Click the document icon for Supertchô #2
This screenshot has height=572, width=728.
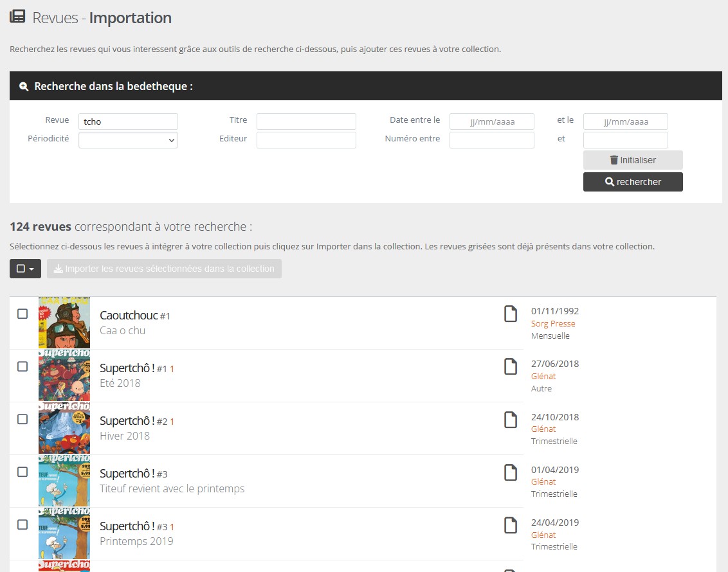point(510,420)
